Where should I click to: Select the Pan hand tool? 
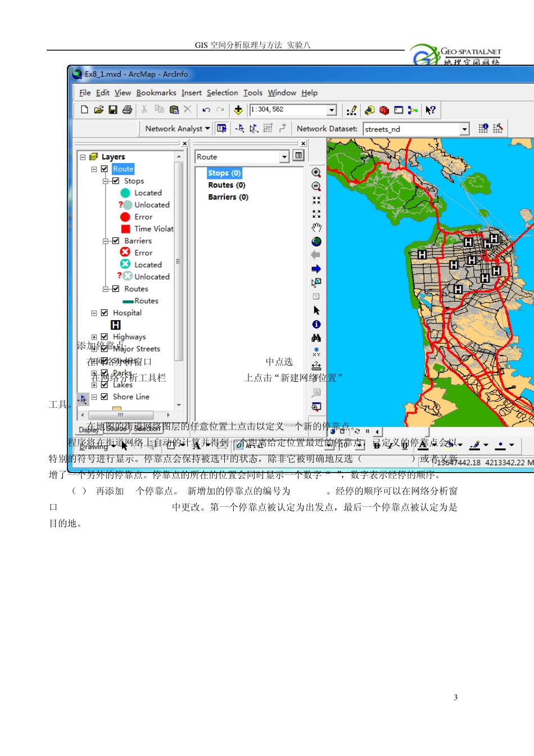tap(316, 228)
